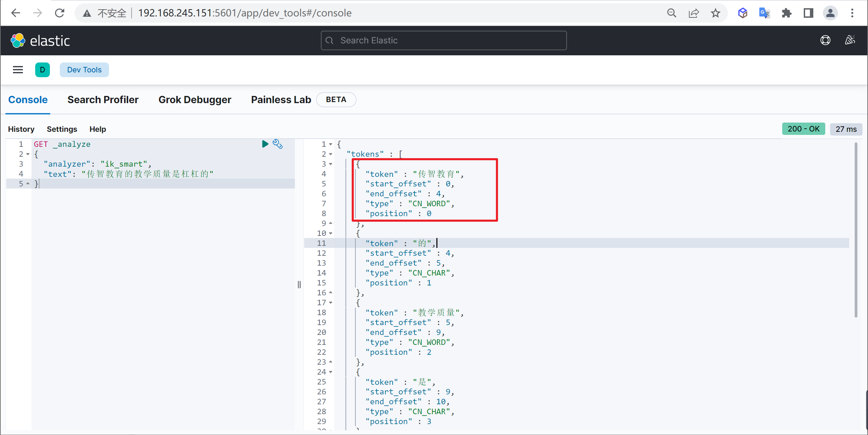Drag the vertical panel resize divider

tap(299, 283)
